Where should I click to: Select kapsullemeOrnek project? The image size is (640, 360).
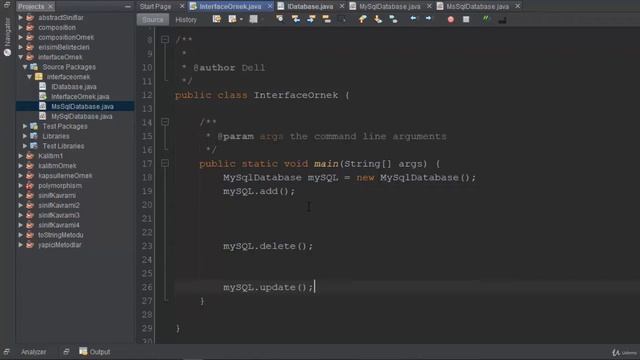tap(65, 176)
